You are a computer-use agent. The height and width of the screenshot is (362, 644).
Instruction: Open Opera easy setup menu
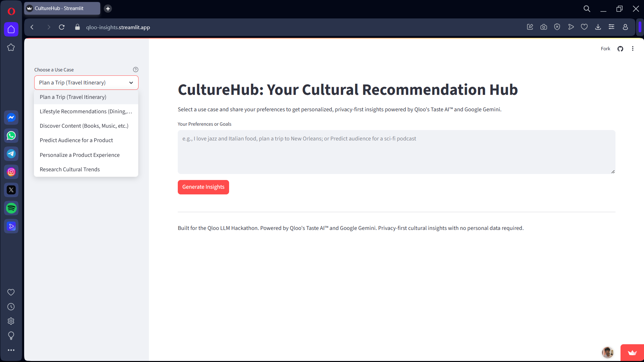[x=611, y=27]
